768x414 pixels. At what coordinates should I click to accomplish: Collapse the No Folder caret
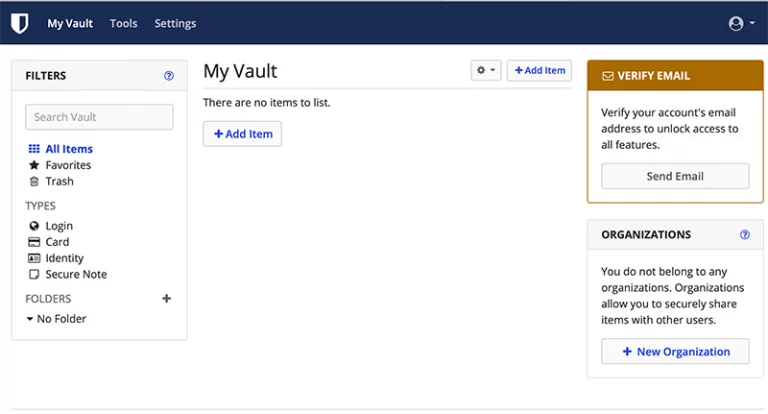tap(30, 319)
